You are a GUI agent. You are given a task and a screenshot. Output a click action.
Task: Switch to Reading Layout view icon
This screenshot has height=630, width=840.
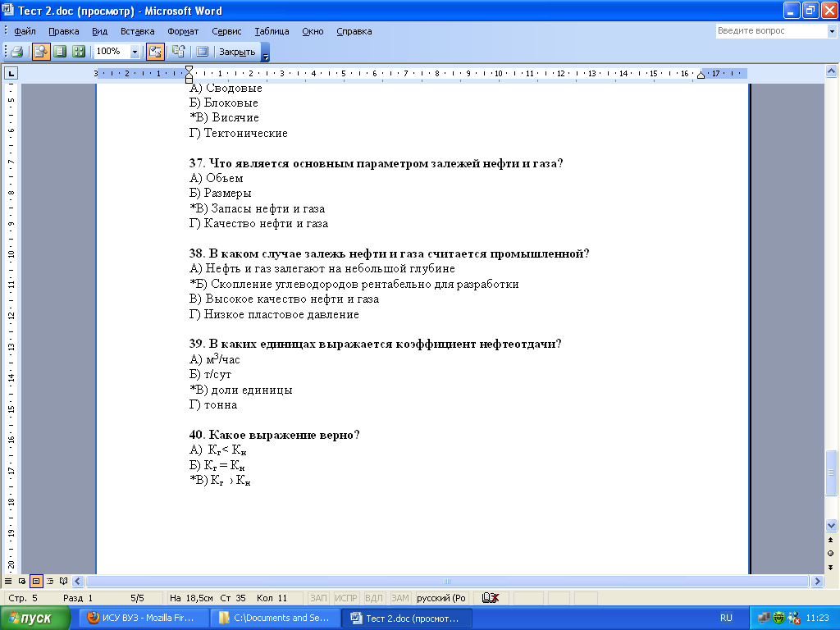pos(64,582)
